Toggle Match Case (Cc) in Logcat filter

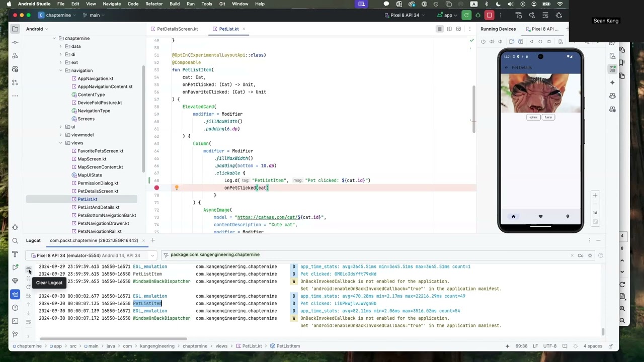(580, 255)
